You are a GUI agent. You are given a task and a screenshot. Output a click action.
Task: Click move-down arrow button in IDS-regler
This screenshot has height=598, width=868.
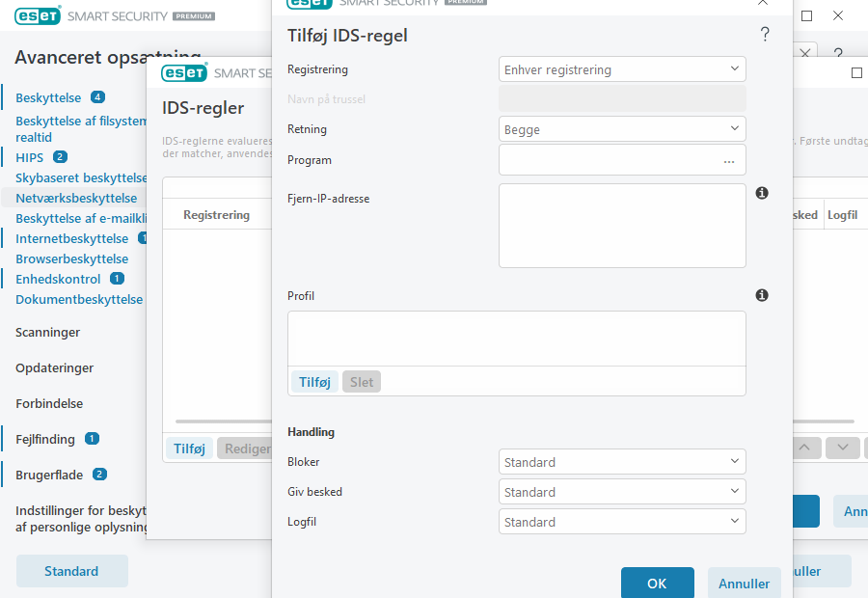842,448
